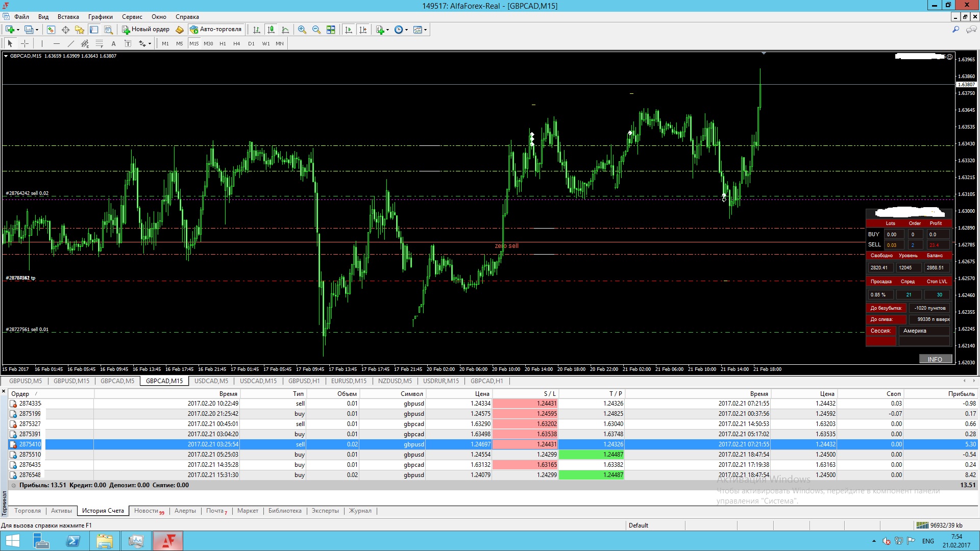The image size is (980, 551).
Task: Open the Periods clock dropdown
Action: pos(401,30)
